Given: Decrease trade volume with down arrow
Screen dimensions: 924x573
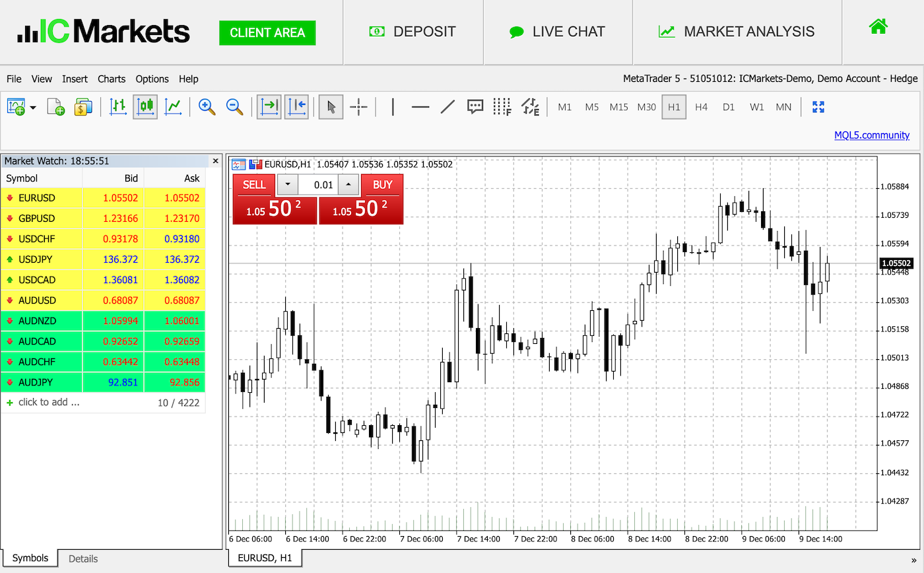Looking at the screenshot, I should pyautogui.click(x=287, y=185).
